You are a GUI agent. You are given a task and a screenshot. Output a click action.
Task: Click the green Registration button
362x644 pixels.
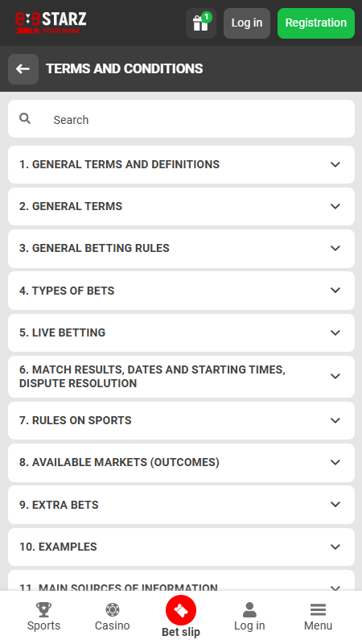[x=316, y=23]
